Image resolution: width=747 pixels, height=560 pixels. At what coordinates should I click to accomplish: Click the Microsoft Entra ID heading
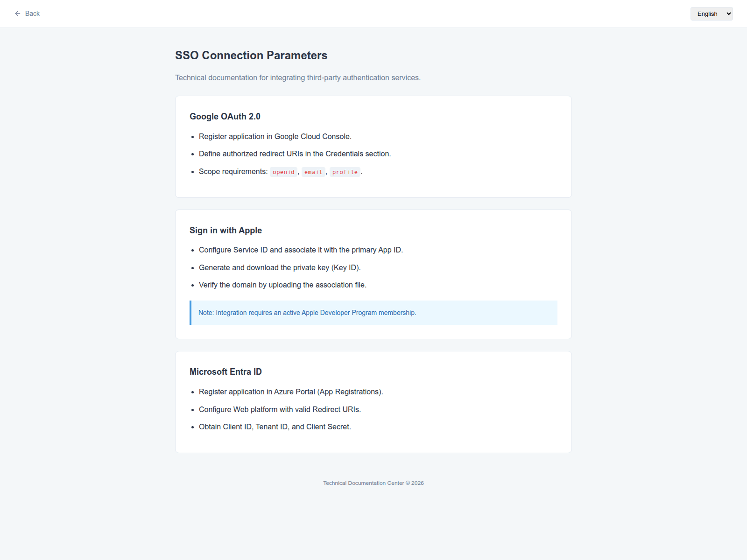click(226, 372)
